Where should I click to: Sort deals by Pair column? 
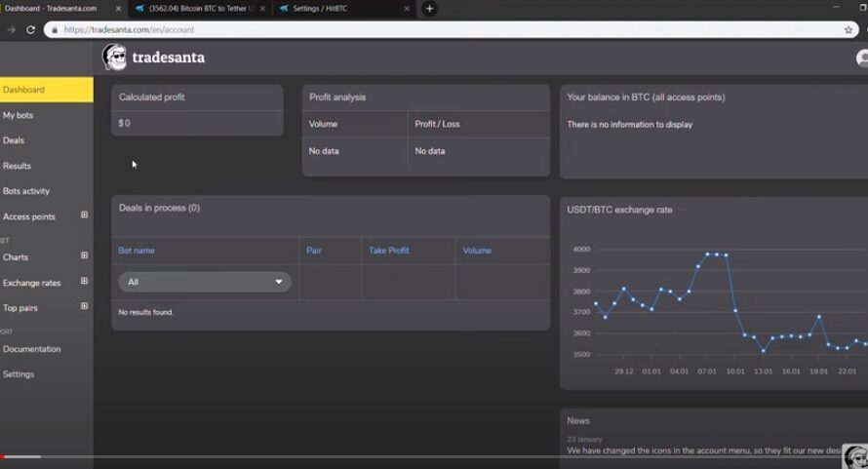coord(314,251)
